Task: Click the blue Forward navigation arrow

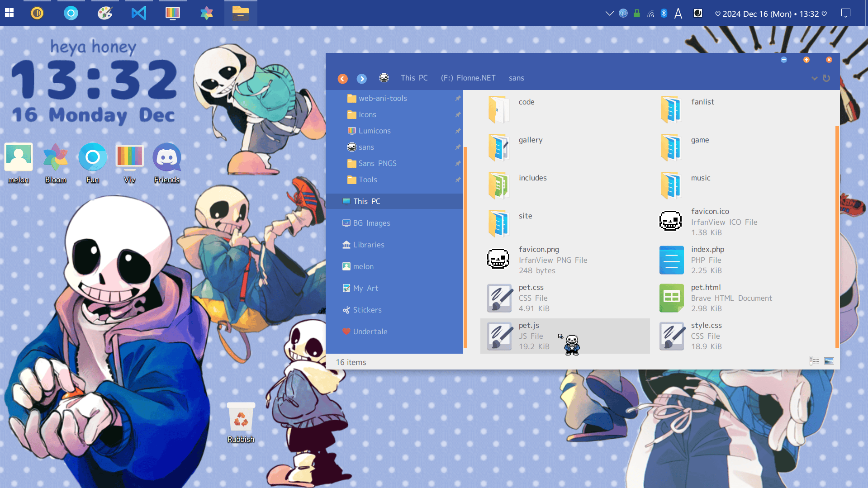Action: click(x=361, y=79)
